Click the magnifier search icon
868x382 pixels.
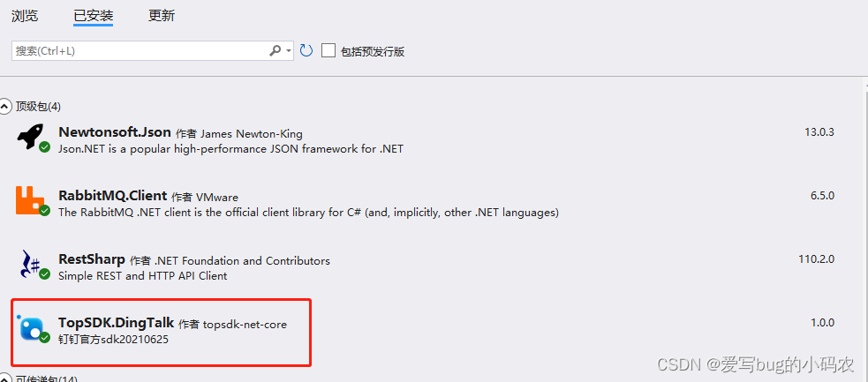click(x=275, y=51)
